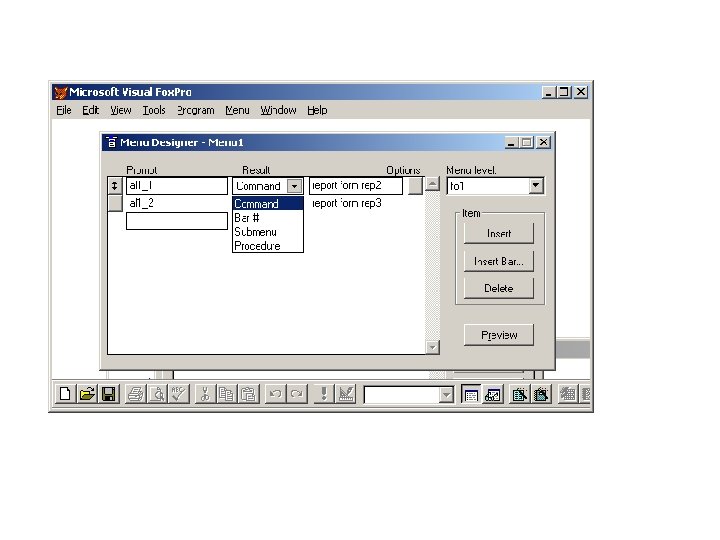This screenshot has height=540, width=720.
Task: Open the Program menu
Action: coord(196,110)
